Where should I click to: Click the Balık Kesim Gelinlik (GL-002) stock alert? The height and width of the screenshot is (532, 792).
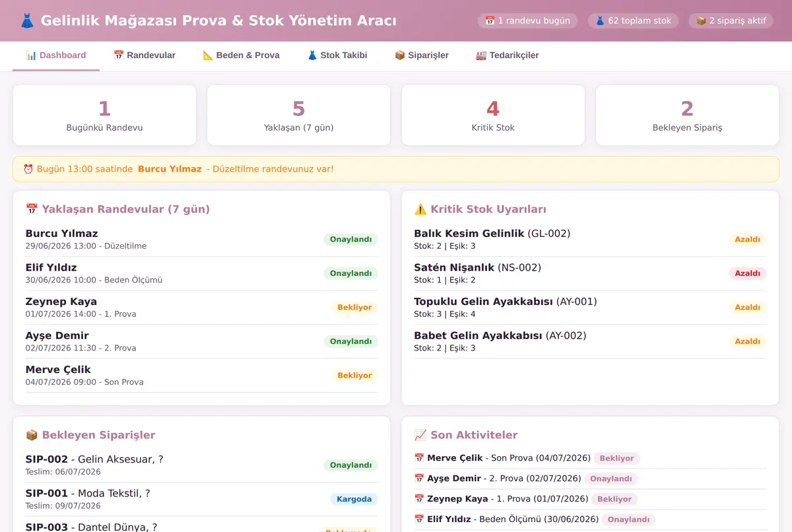click(590, 239)
